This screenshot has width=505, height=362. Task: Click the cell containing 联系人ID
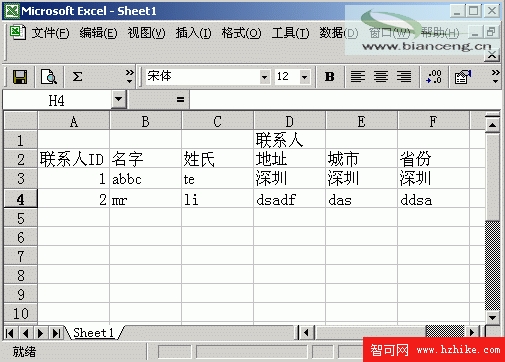point(74,159)
